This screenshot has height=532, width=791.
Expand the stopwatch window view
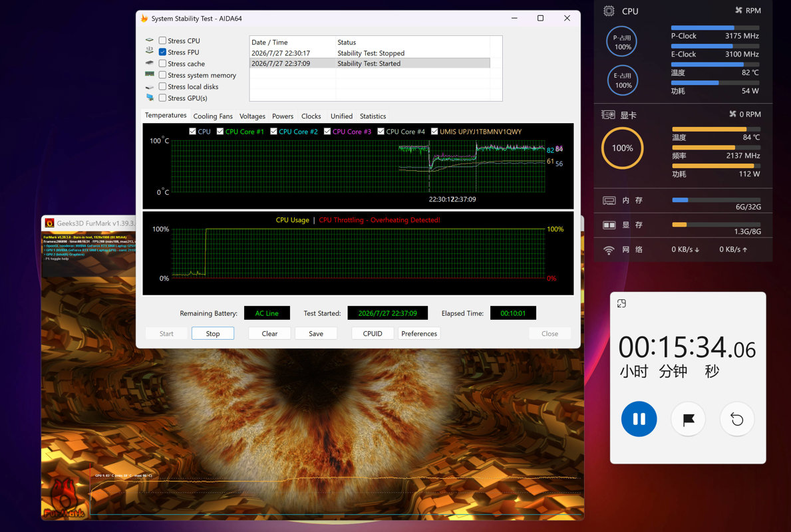click(621, 303)
